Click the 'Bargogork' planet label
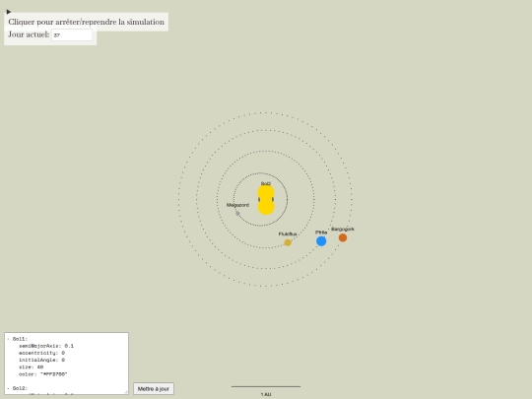This screenshot has height=399, width=532. (x=343, y=229)
